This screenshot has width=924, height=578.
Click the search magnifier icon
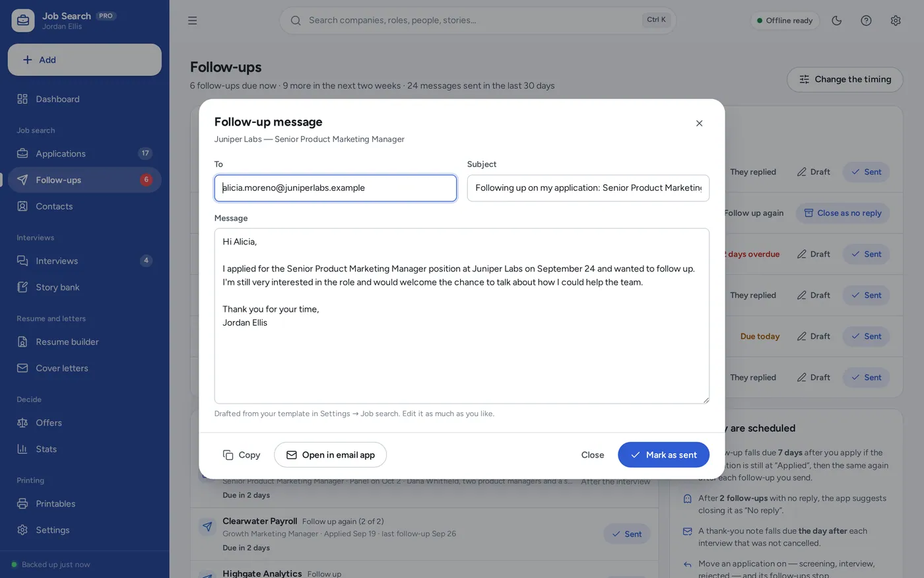click(x=296, y=20)
